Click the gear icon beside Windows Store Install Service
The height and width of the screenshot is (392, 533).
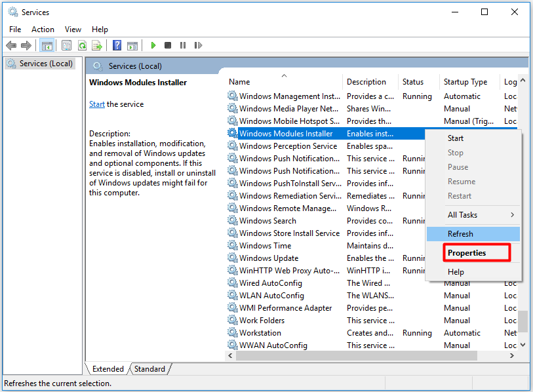point(233,233)
